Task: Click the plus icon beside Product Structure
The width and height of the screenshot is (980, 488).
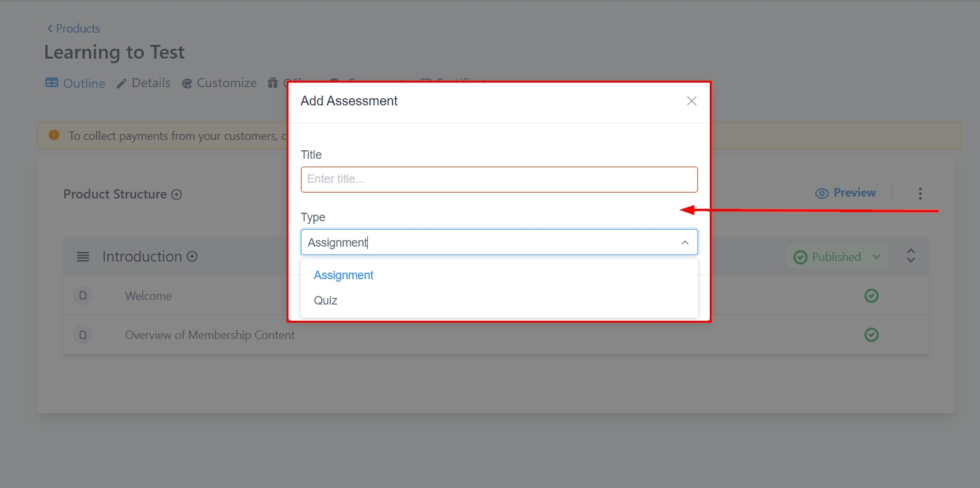Action: tap(176, 195)
